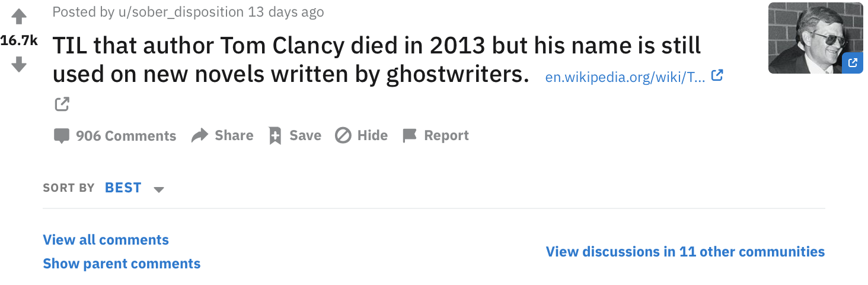Expand the sort dropdown caret arrow

point(158,189)
